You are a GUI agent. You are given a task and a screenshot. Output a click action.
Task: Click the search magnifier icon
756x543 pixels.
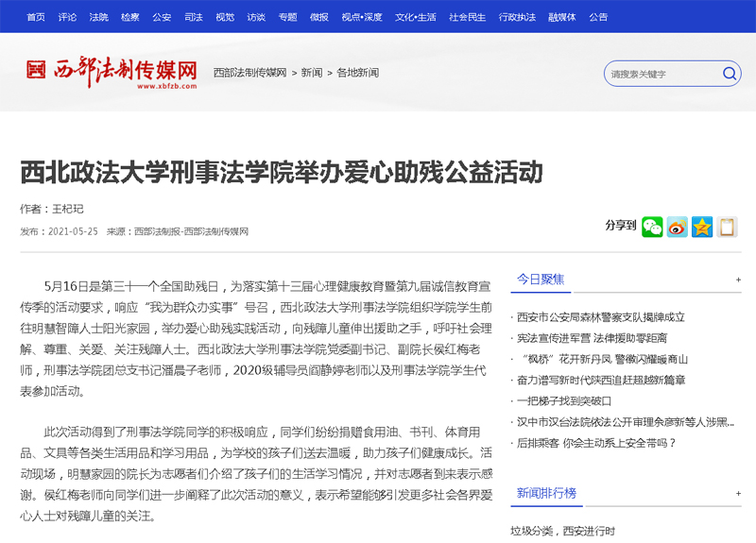coord(730,73)
